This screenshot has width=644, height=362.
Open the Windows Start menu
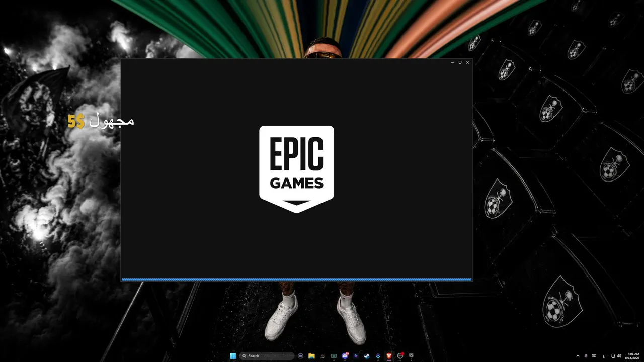(x=233, y=356)
